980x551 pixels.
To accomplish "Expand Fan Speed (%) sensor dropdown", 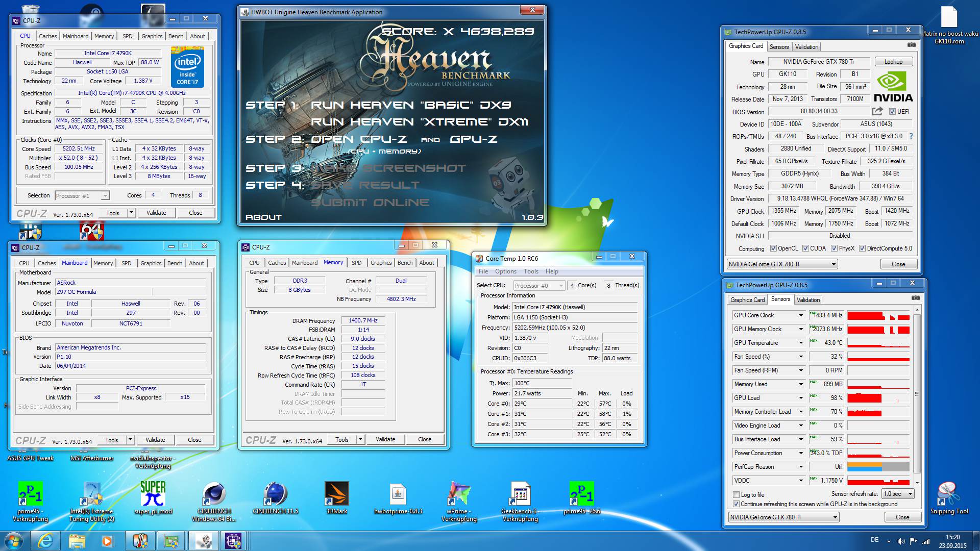I will click(x=801, y=357).
